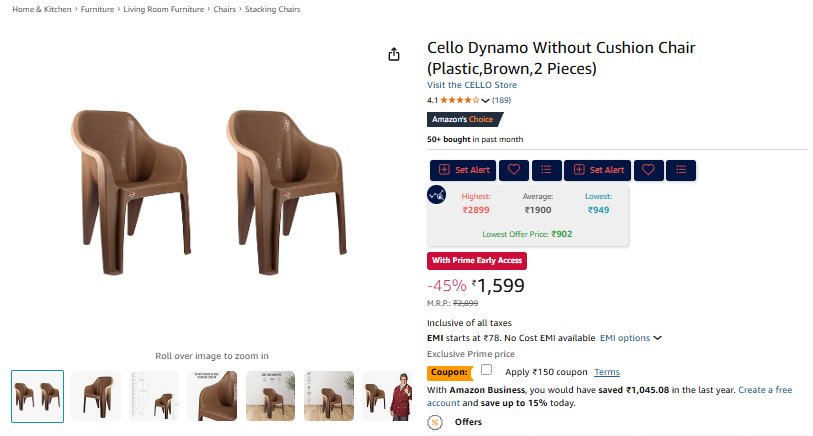Click the share icon above product image
Screen dimensions: 813x436
coord(394,54)
